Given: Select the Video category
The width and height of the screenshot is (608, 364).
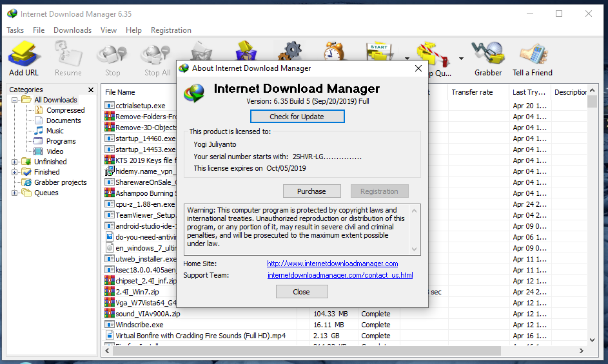Looking at the screenshot, I should [x=55, y=151].
